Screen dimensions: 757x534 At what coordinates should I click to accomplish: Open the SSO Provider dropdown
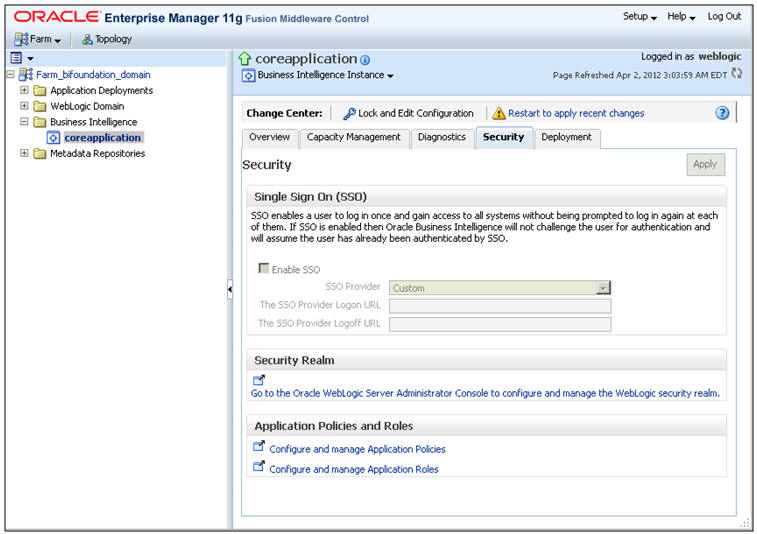(500, 288)
